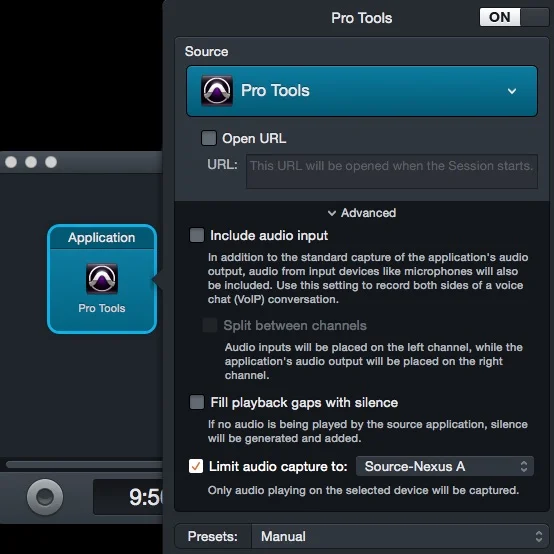Collapse the Advanced section
The width and height of the screenshot is (554, 554).
[362, 213]
